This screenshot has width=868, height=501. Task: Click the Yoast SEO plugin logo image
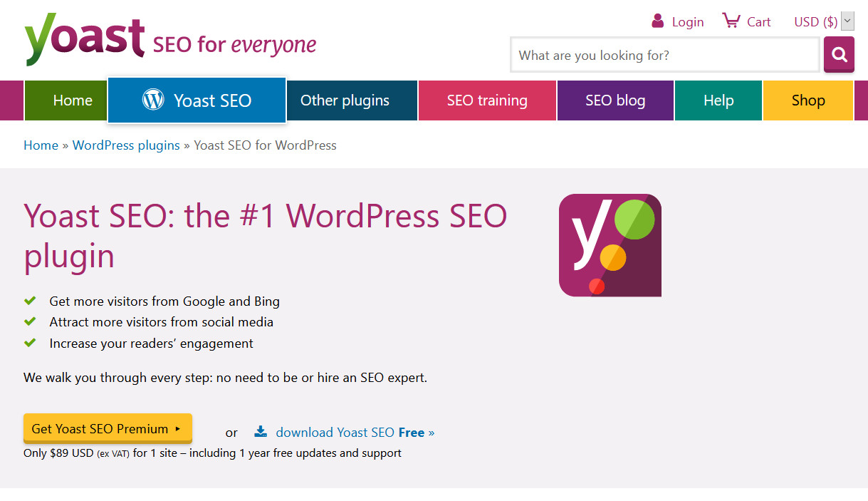[610, 245]
